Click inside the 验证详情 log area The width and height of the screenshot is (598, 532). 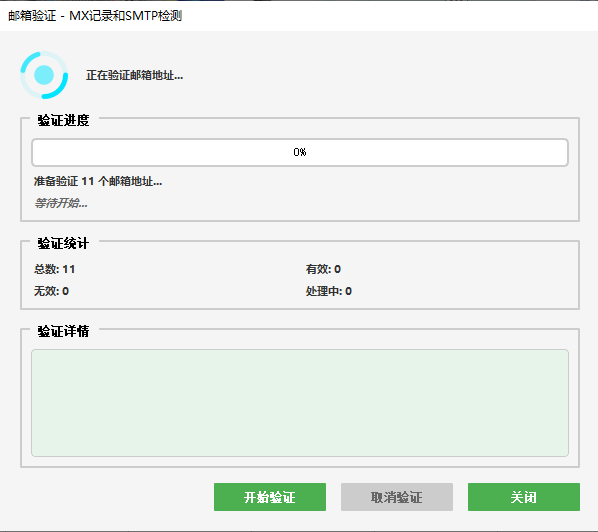[x=300, y=403]
